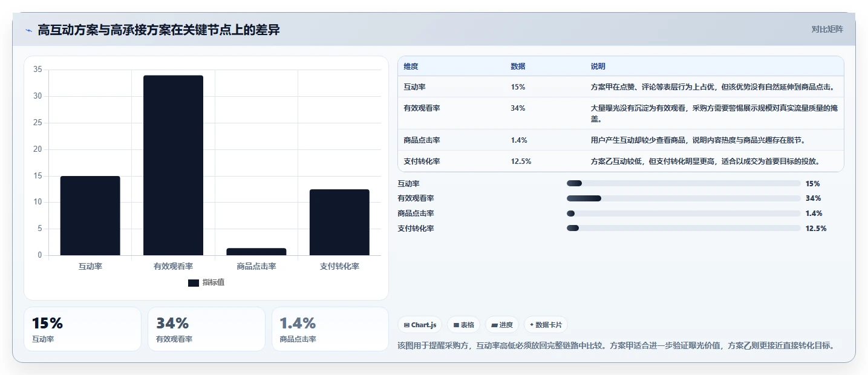Click the 有效观看率 progress bar

click(x=684, y=198)
